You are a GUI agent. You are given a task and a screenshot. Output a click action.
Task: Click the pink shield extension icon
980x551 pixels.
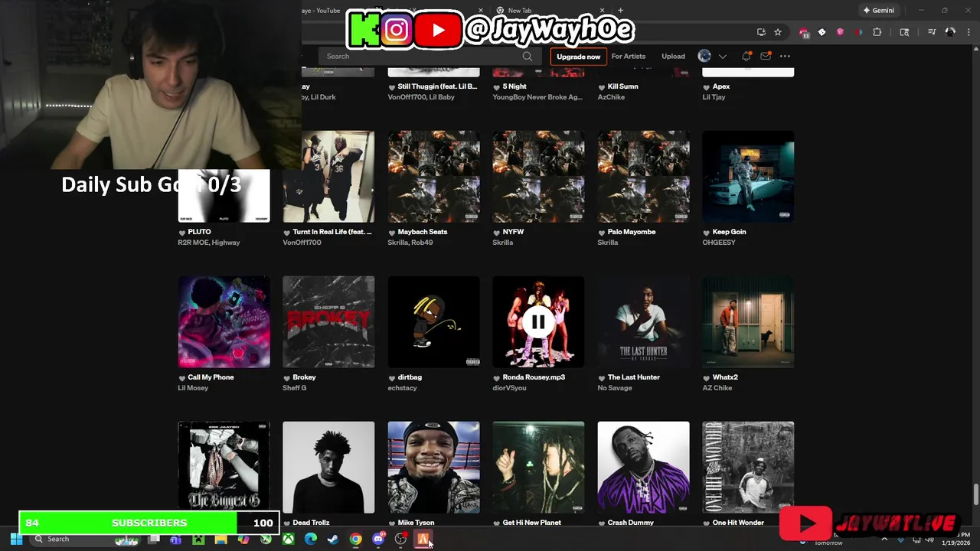pos(840,32)
